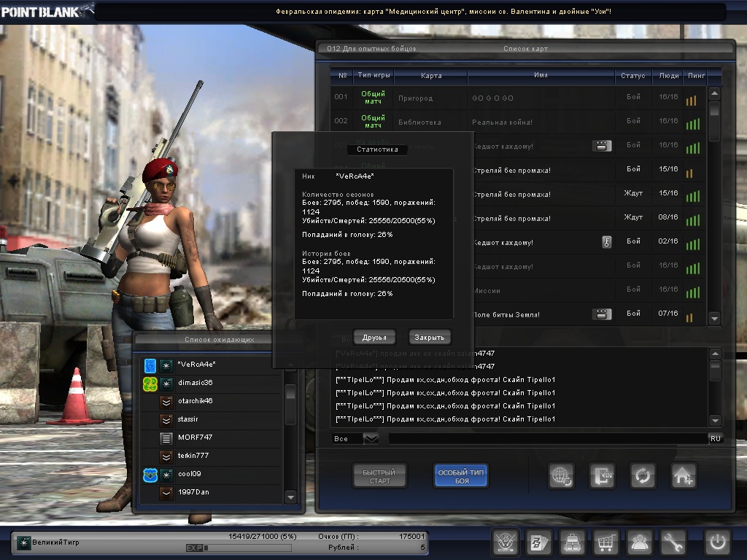Click the blue clan badge next to cool09
Screen dimensions: 747x560
click(x=150, y=475)
